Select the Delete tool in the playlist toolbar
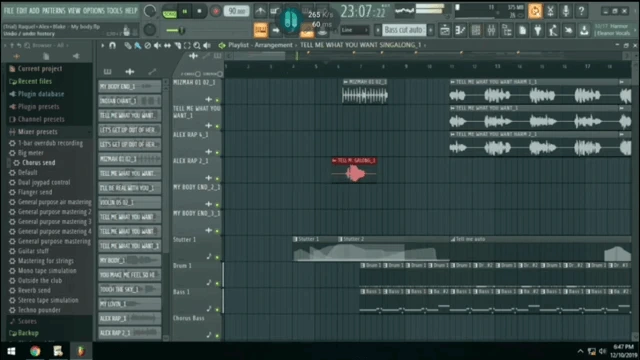The height and width of the screenshot is (360, 640). coord(148,45)
